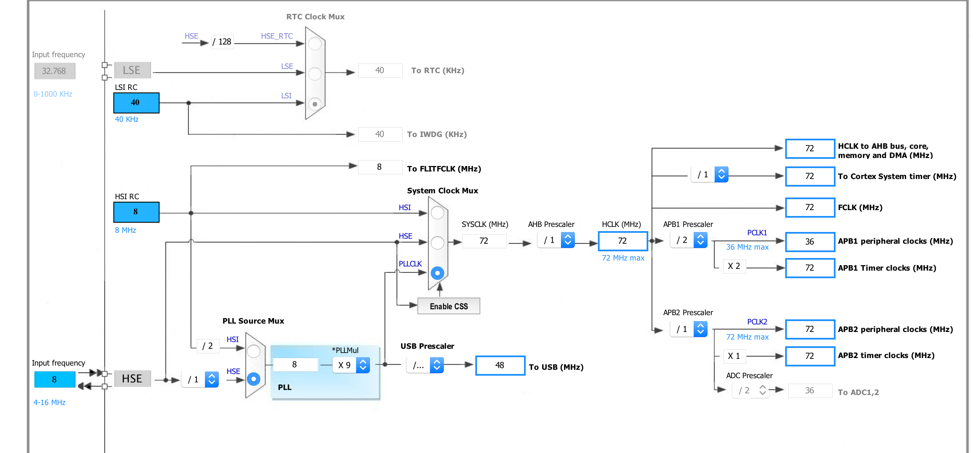Click the APB2 timer clocks 72 field

click(810, 356)
